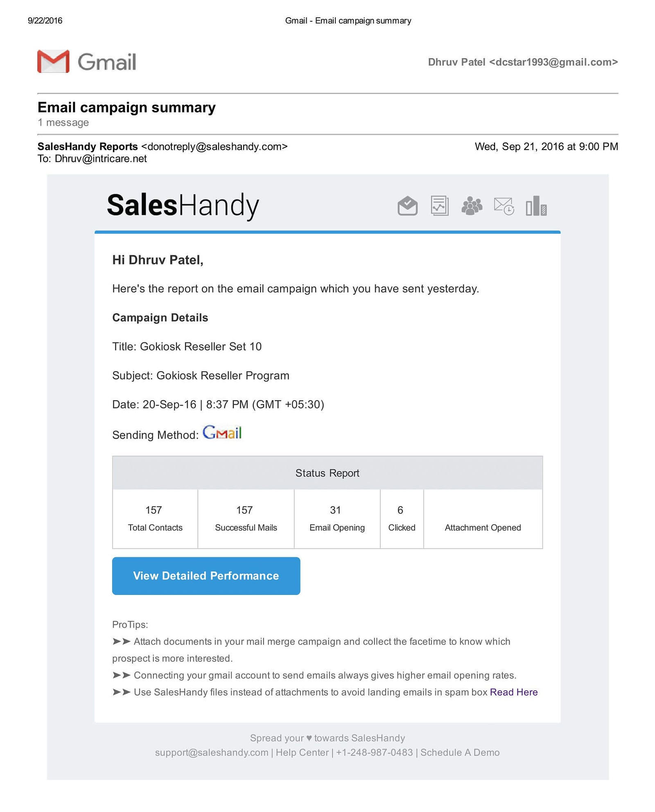Open the Read Here link
Image resolution: width=655 pixels, height=812 pixels.
coord(514,692)
